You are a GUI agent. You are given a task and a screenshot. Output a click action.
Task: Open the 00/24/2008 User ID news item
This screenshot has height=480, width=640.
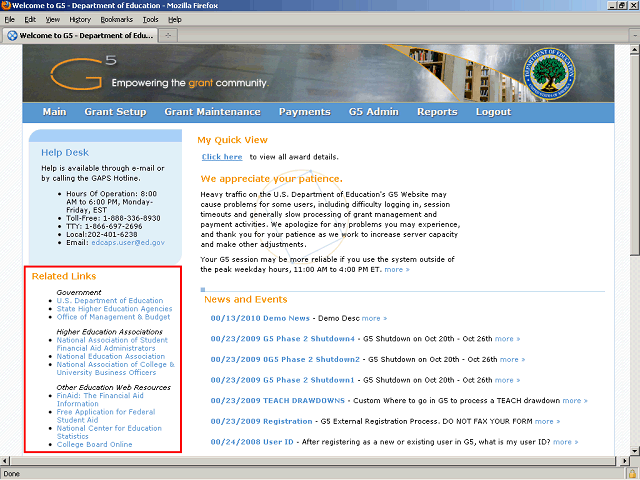coord(252,442)
